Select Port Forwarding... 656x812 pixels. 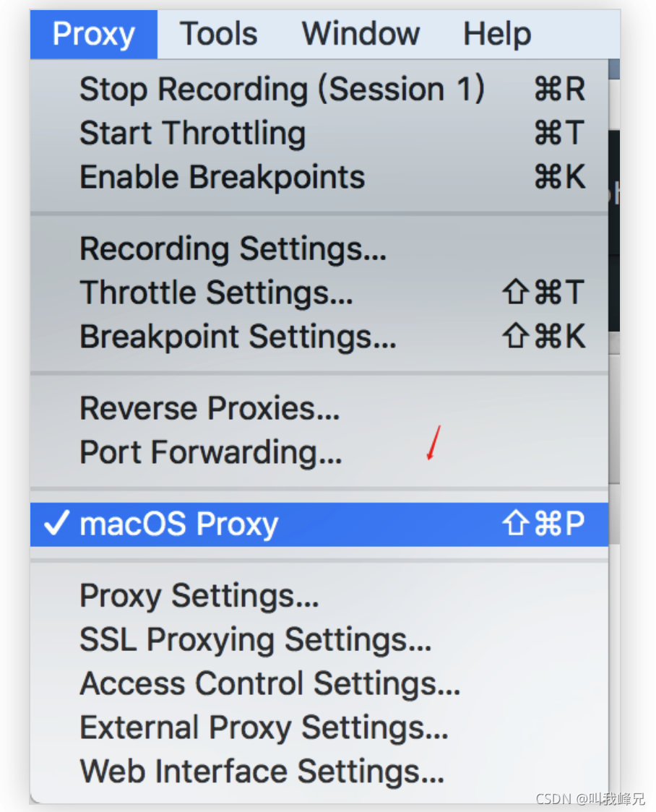(211, 453)
